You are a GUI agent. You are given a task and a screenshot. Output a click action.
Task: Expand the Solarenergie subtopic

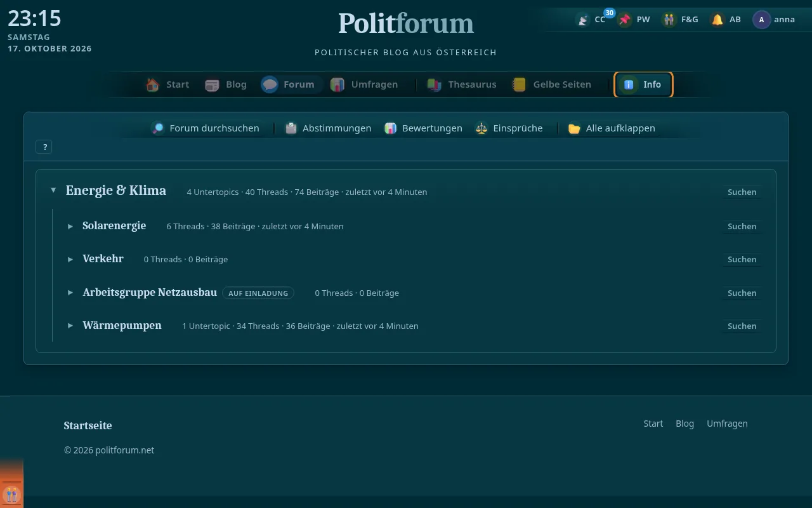point(70,226)
